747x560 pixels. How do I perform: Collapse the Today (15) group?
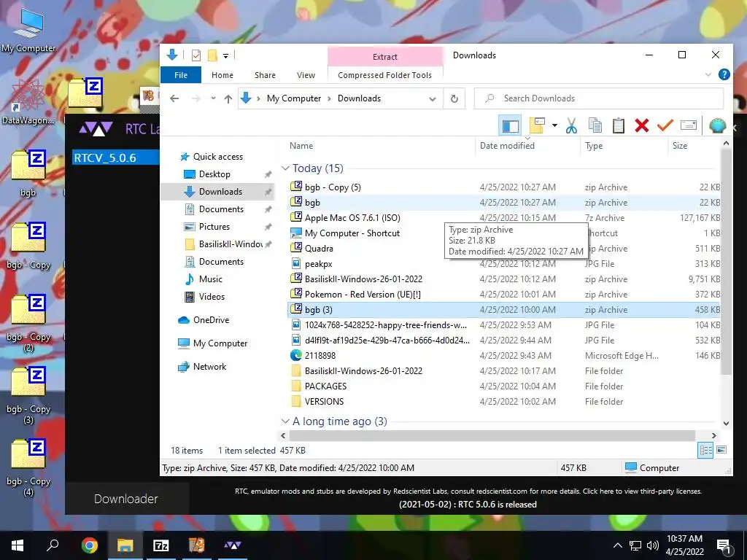285,168
